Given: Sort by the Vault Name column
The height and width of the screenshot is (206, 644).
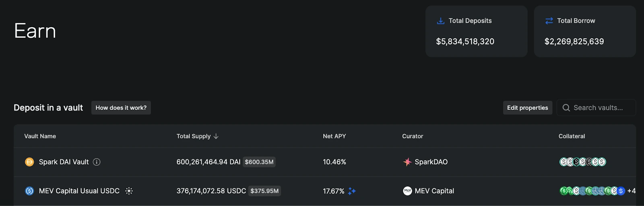Looking at the screenshot, I should (x=40, y=136).
